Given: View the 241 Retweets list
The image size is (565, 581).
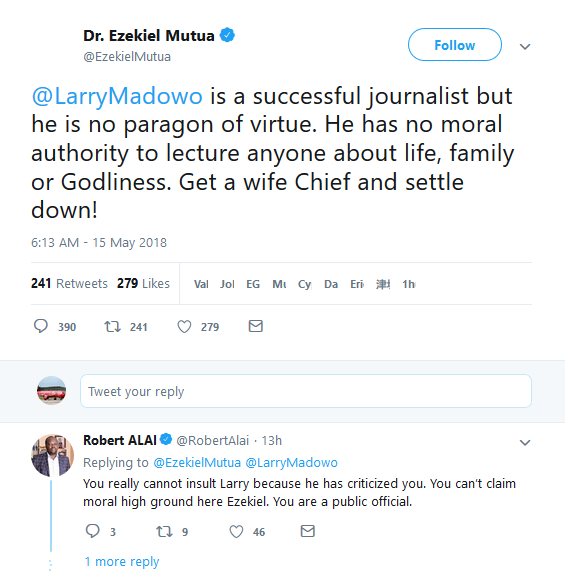Looking at the screenshot, I should (x=69, y=283).
